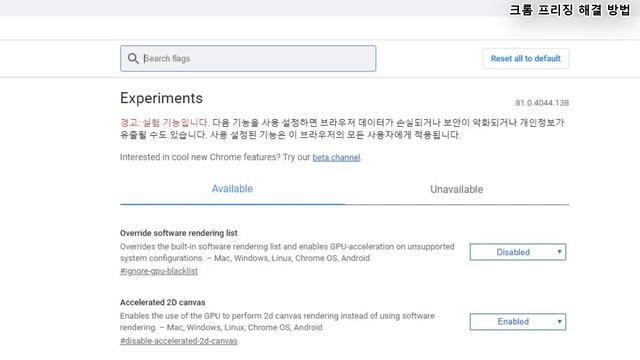The height and width of the screenshot is (360, 640).
Task: Click Reset all to default button
Action: [525, 58]
